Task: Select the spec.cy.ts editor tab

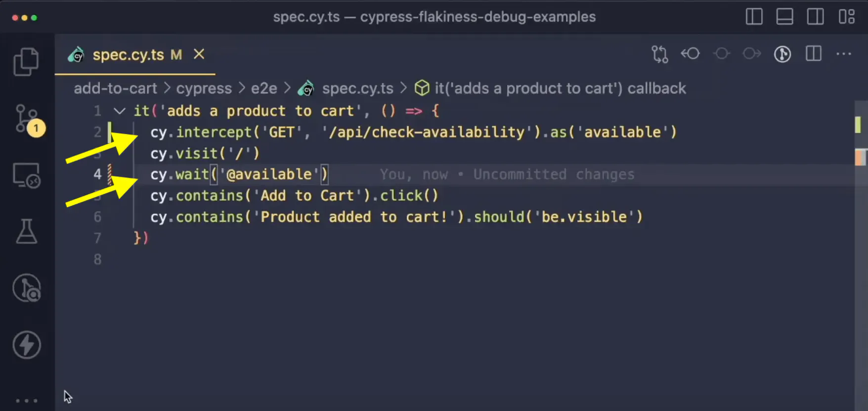Action: coord(128,55)
